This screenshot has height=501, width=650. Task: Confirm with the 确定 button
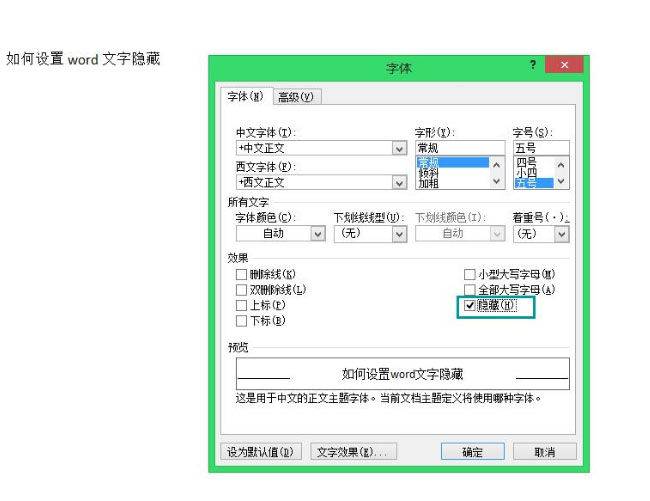(x=473, y=452)
